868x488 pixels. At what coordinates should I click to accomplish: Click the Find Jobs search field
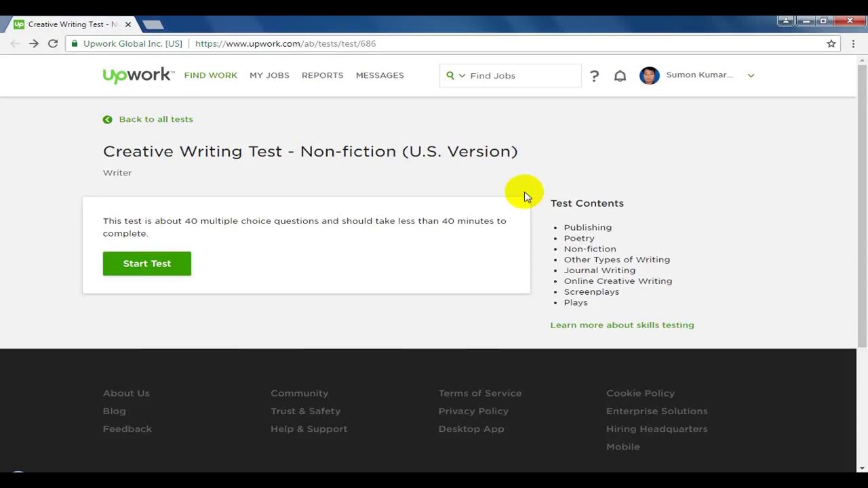pos(522,76)
